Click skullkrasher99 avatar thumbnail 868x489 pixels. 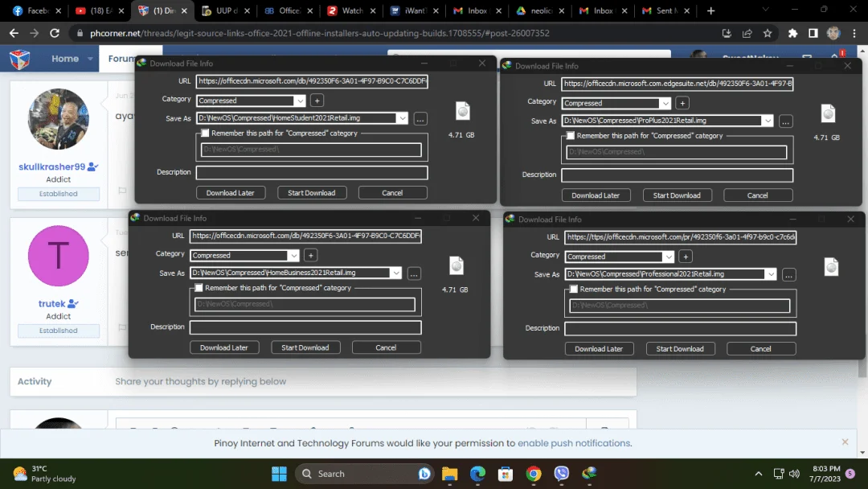coord(58,118)
